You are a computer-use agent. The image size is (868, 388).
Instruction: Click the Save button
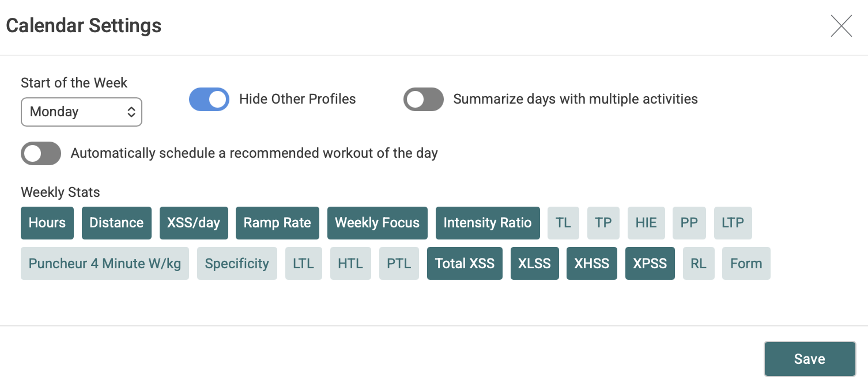[x=809, y=359]
